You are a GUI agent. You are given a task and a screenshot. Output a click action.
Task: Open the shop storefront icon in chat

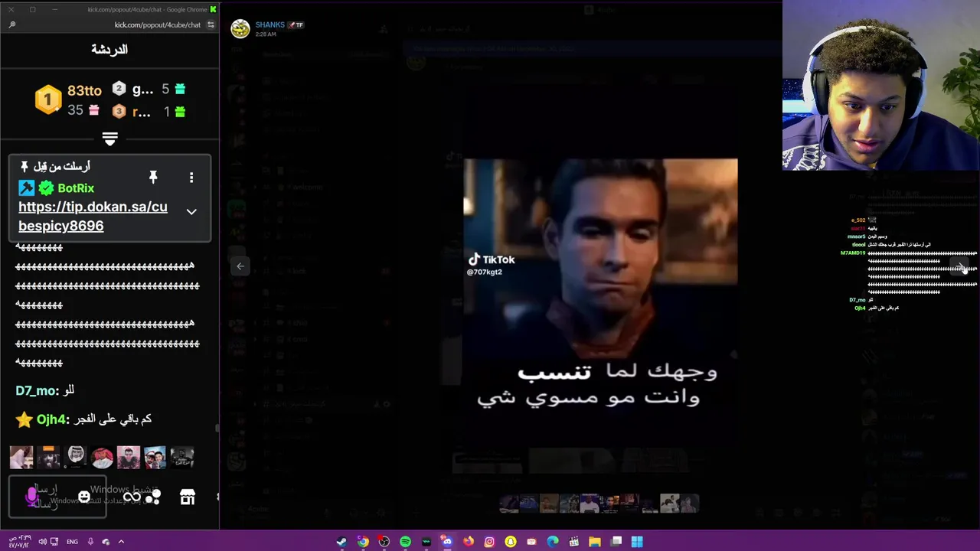(x=188, y=497)
